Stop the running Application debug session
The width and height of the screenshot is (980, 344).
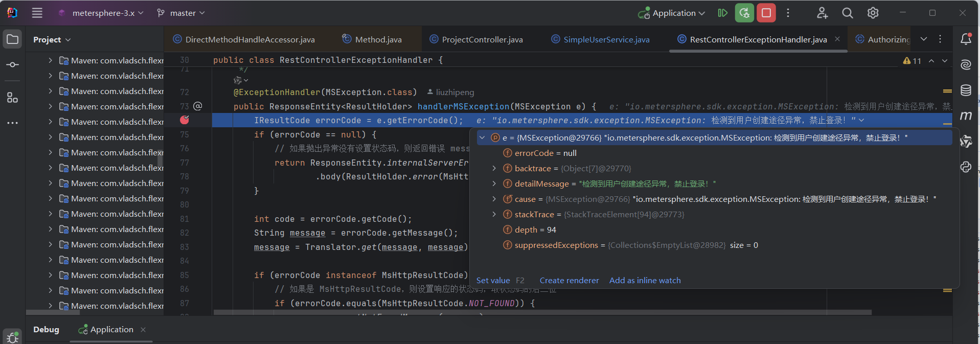click(766, 13)
